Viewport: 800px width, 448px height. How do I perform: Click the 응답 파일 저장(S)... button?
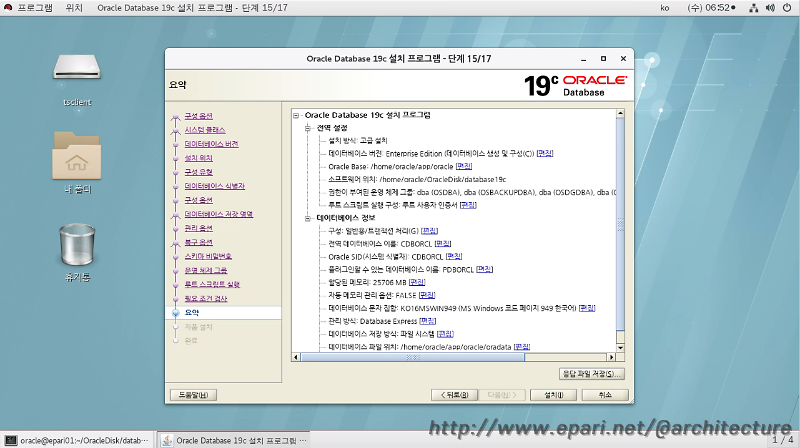tap(591, 374)
